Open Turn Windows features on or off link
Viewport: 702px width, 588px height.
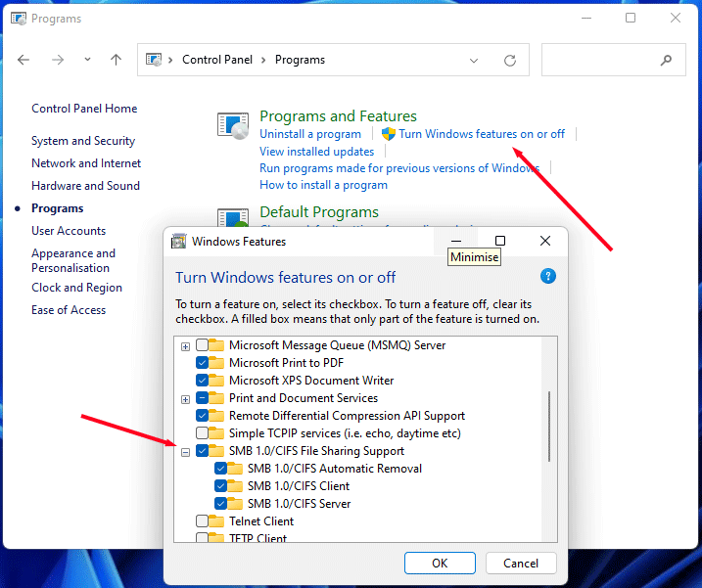point(482,134)
